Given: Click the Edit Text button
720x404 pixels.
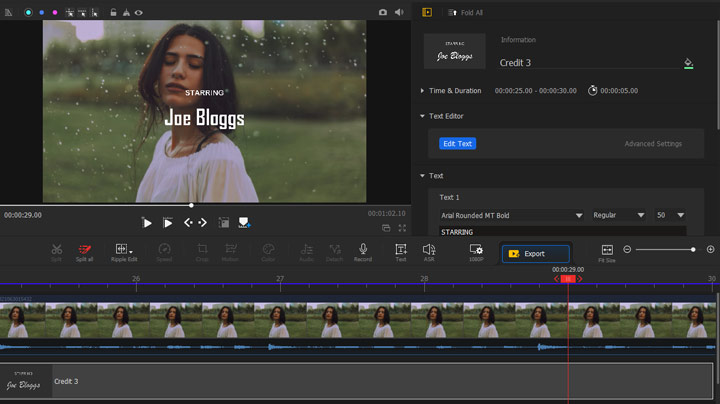Looking at the screenshot, I should point(457,144).
